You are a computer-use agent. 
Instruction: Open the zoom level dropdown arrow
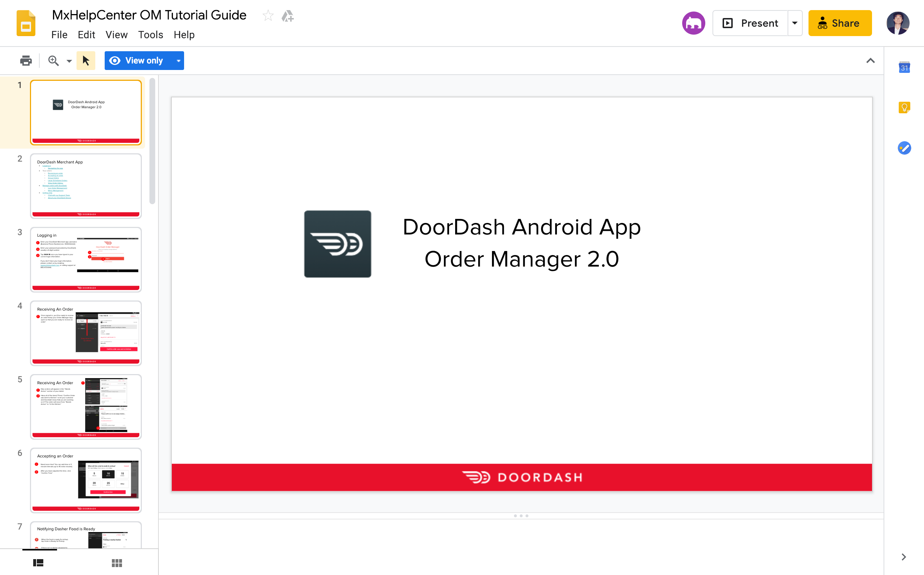click(69, 61)
